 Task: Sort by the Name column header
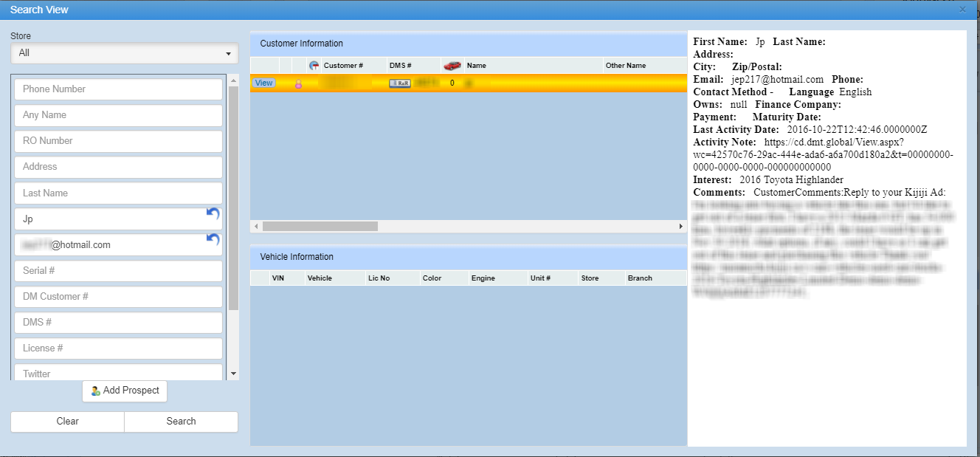[x=477, y=66]
